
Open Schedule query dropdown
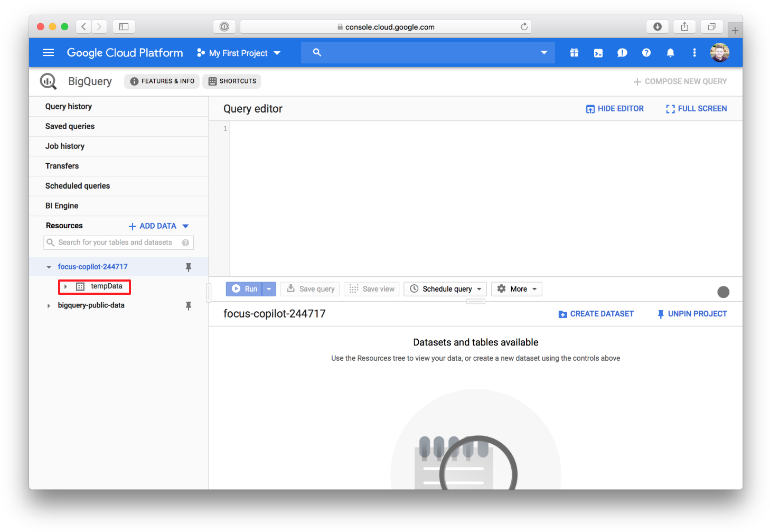pos(446,289)
